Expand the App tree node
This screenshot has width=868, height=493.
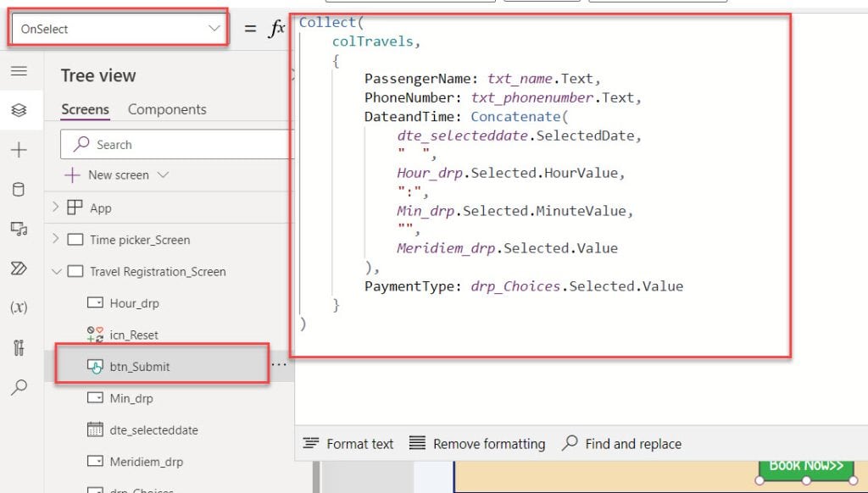(55, 207)
